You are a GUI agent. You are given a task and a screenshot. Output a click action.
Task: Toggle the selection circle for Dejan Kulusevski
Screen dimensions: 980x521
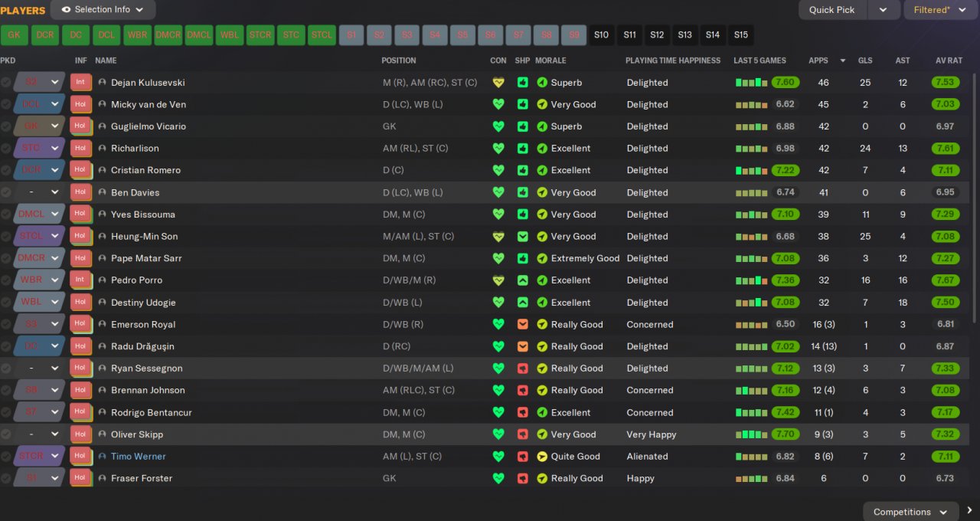pyautogui.click(x=6, y=83)
